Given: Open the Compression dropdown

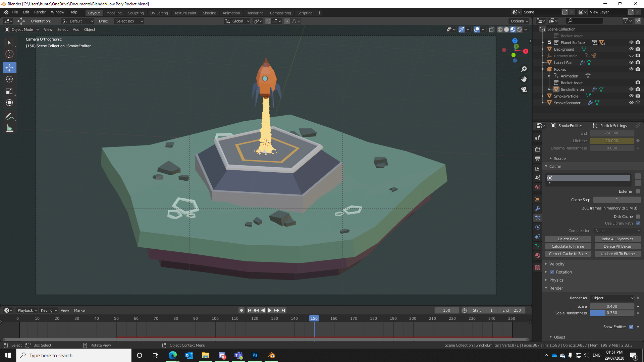Looking at the screenshot, I should coord(617,231).
